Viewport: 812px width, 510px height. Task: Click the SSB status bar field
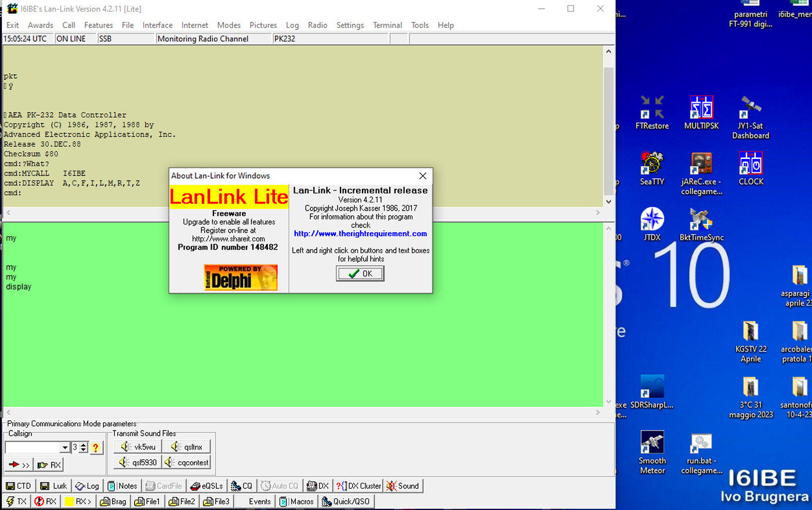click(126, 39)
